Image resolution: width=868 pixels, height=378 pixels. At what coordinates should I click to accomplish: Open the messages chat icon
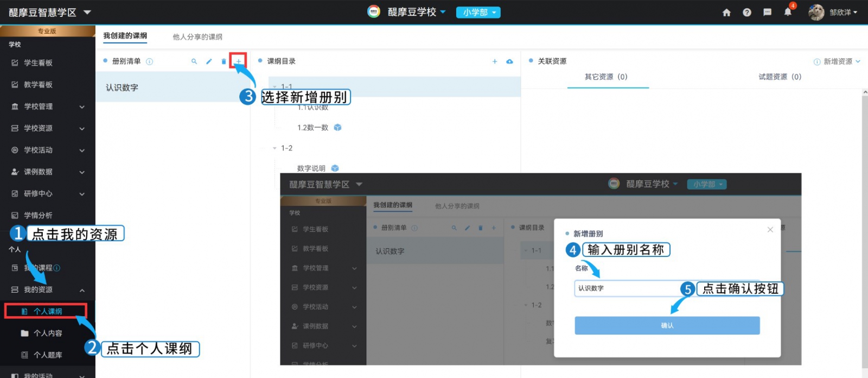click(767, 12)
